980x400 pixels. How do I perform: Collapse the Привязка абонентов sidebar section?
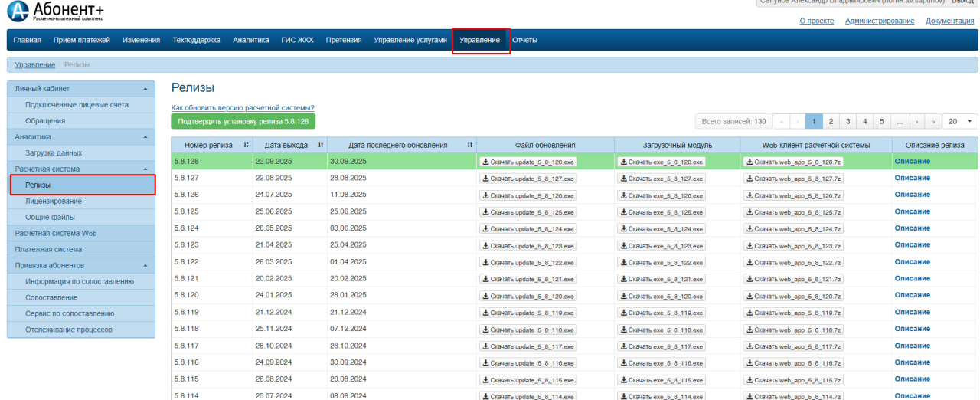tap(145, 266)
